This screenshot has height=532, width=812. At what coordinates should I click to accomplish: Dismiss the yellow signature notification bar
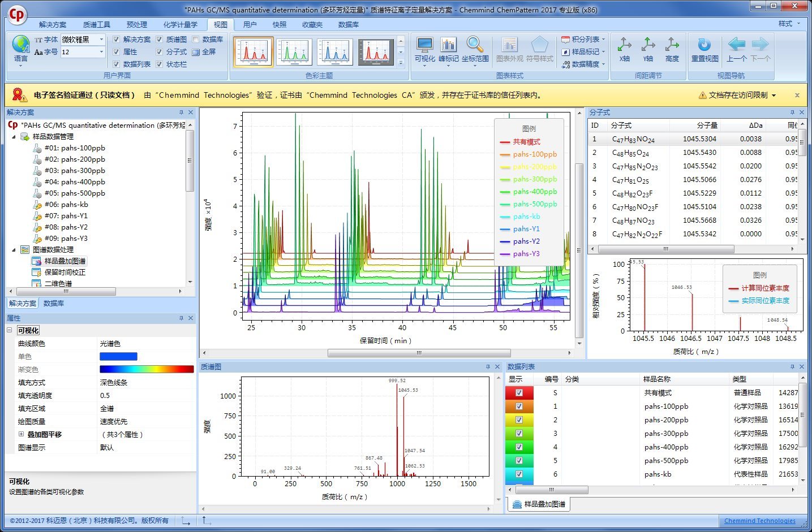pyautogui.click(x=797, y=95)
